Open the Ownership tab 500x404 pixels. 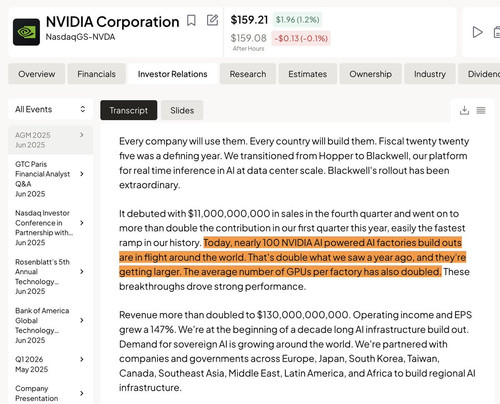[371, 74]
